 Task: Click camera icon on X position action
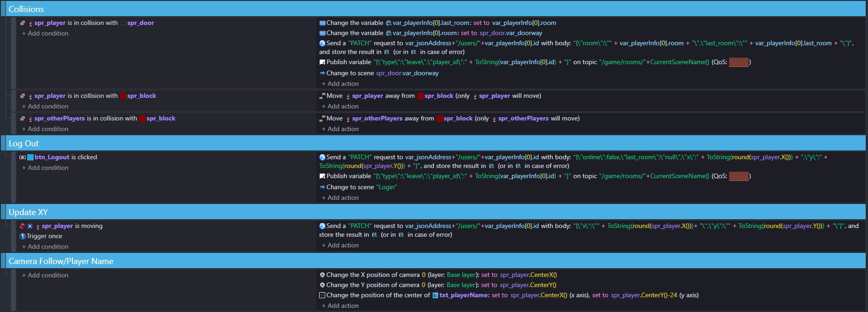[x=322, y=275]
